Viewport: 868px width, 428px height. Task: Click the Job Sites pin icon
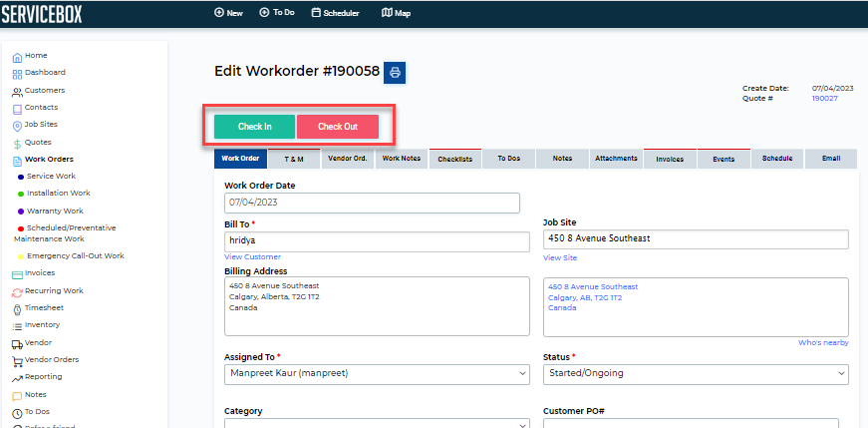17,127
